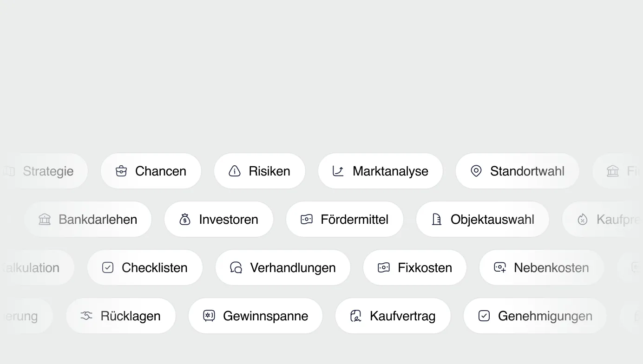Select the Fixkosten tag

coord(414,267)
